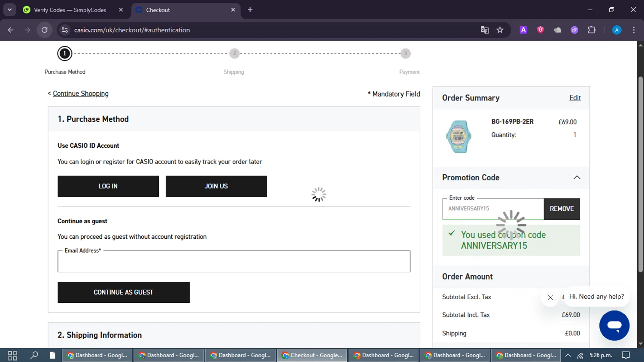Image resolution: width=644 pixels, height=362 pixels.
Task: Edit the order summary
Action: [x=575, y=98]
